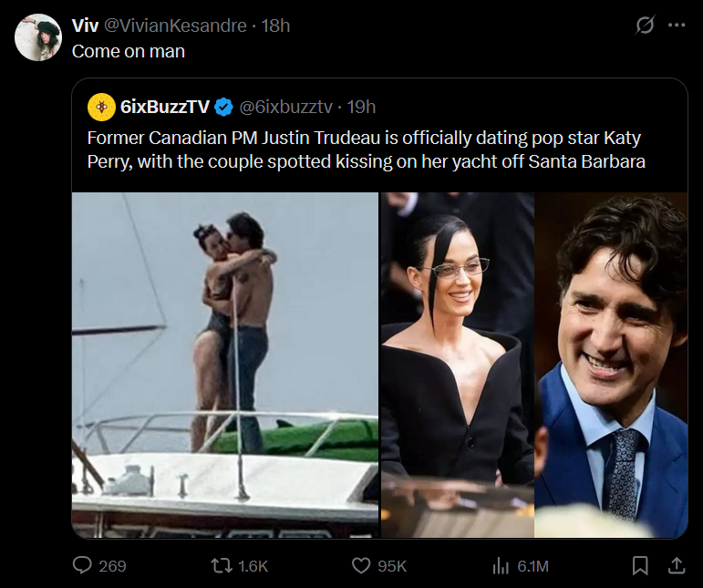This screenshot has width=703, height=588.
Task: Repost this tweet using the retweet icon
Action: (x=220, y=566)
